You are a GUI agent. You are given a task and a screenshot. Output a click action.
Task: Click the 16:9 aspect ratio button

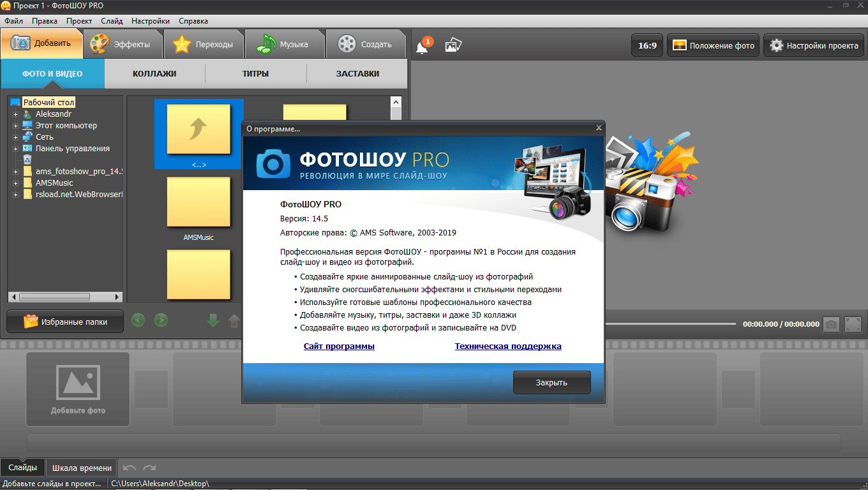(x=647, y=46)
